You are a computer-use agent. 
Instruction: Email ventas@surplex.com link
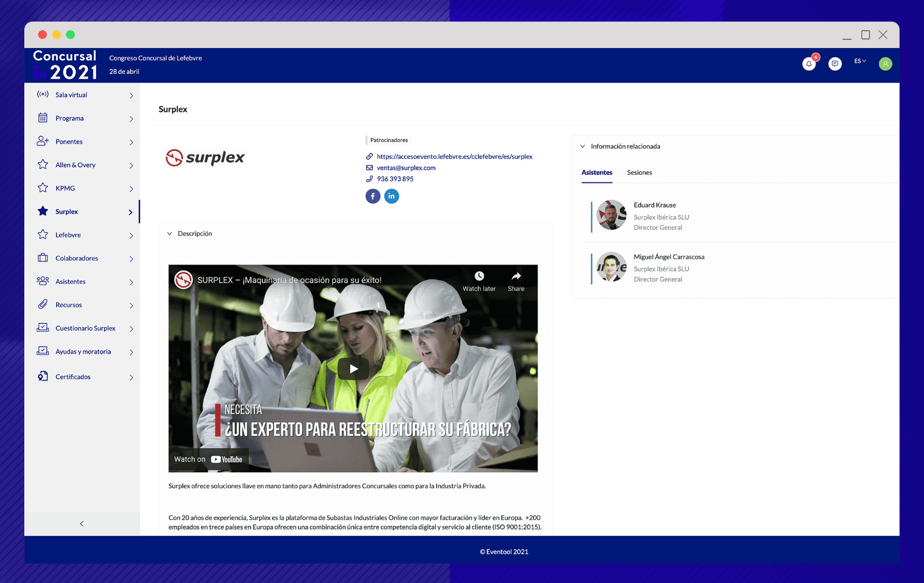point(406,168)
